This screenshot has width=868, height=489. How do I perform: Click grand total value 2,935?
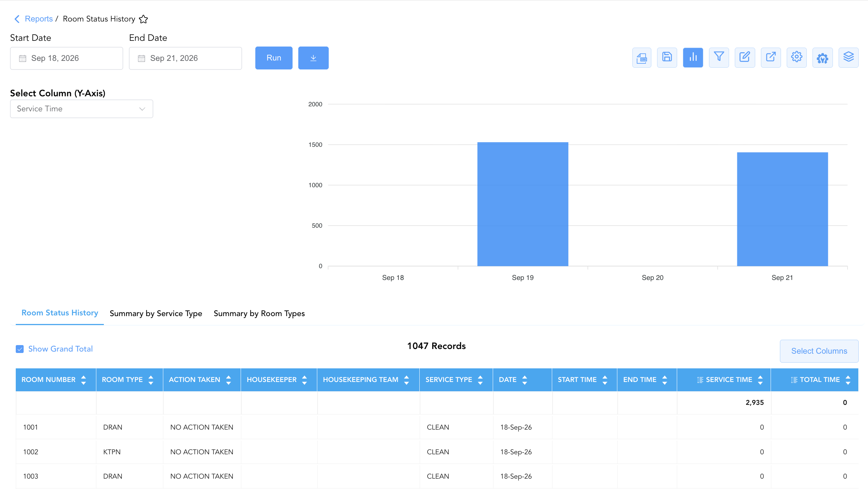[754, 403]
